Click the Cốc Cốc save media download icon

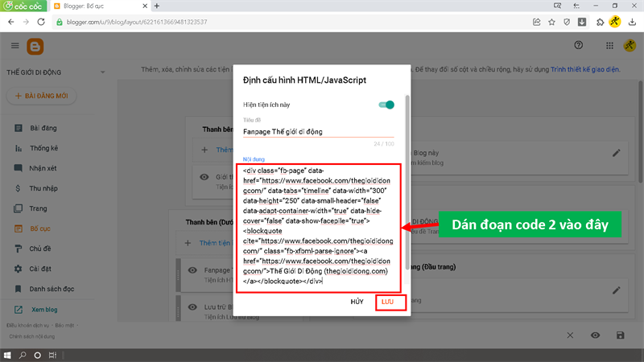point(582,23)
